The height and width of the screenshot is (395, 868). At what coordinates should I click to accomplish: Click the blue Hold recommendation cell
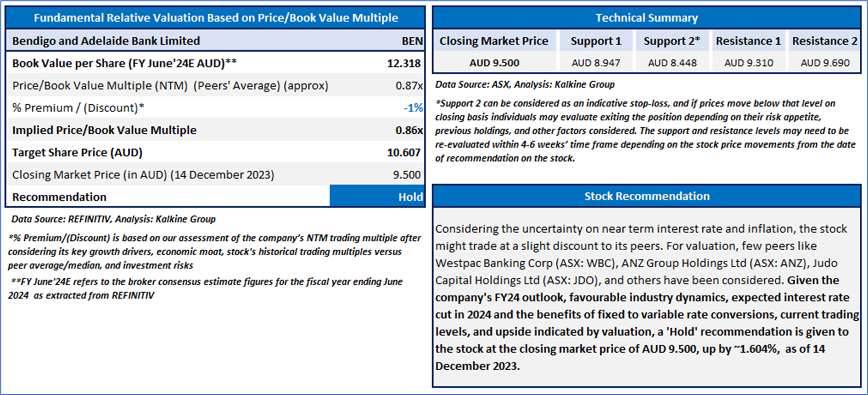pos(377,197)
